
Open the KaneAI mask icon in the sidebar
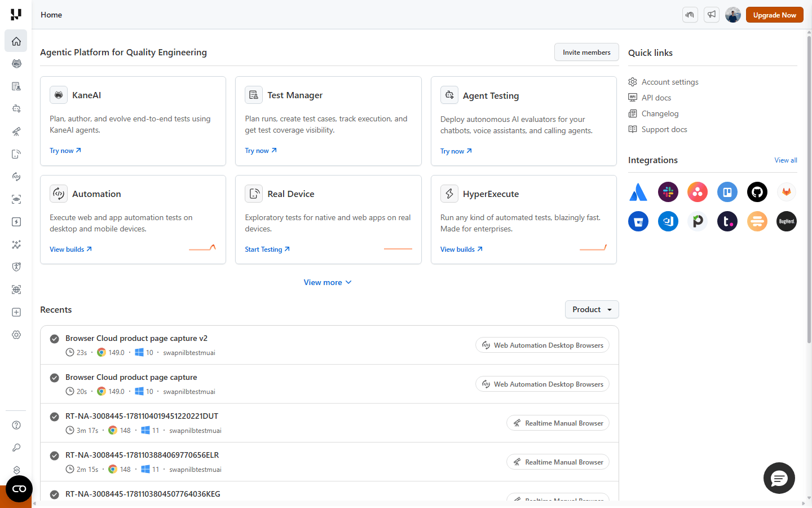pos(16,64)
